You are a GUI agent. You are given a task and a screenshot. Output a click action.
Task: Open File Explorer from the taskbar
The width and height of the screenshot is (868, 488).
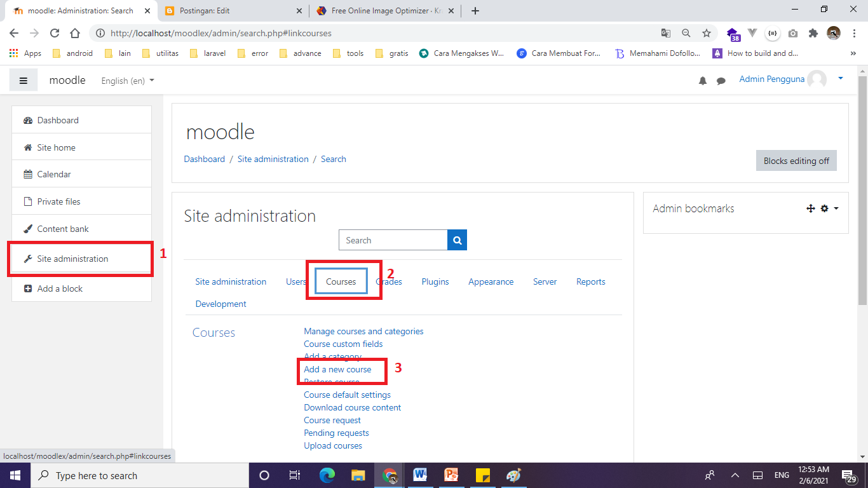click(358, 475)
